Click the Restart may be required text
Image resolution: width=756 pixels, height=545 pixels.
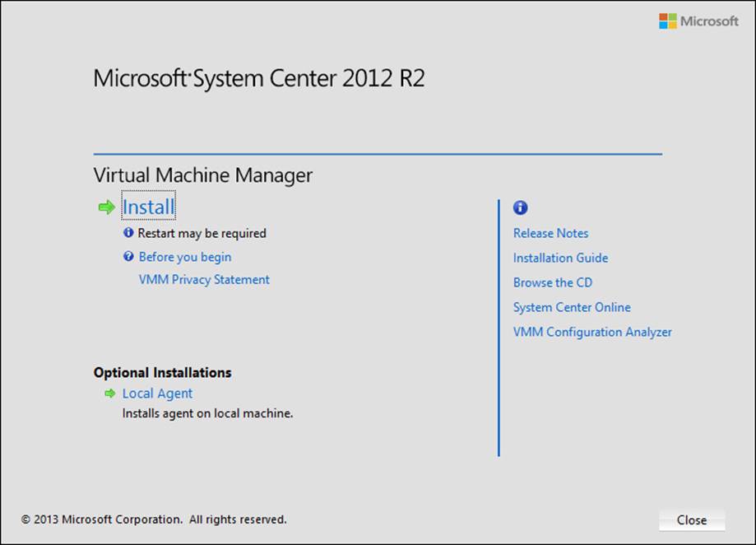tap(202, 234)
